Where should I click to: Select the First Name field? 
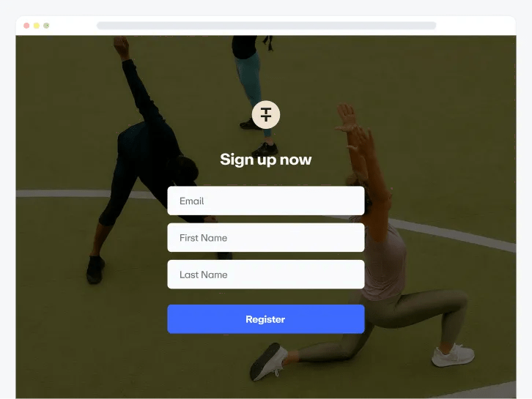click(266, 238)
